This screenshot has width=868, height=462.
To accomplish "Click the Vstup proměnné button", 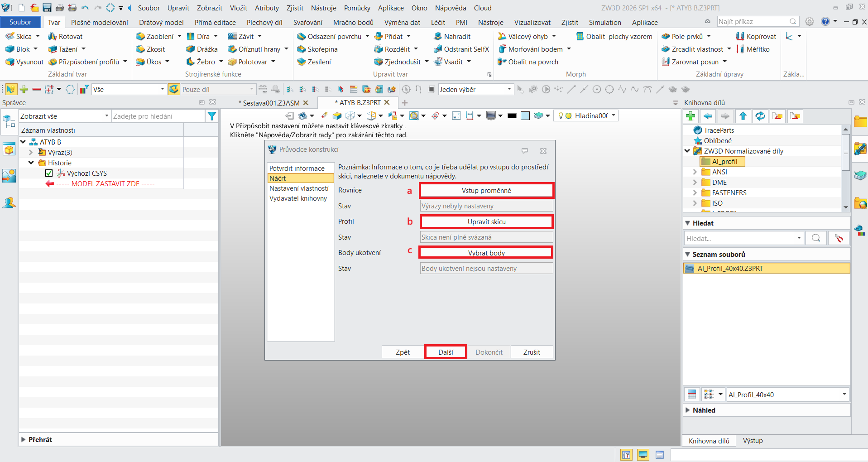I will tap(486, 191).
